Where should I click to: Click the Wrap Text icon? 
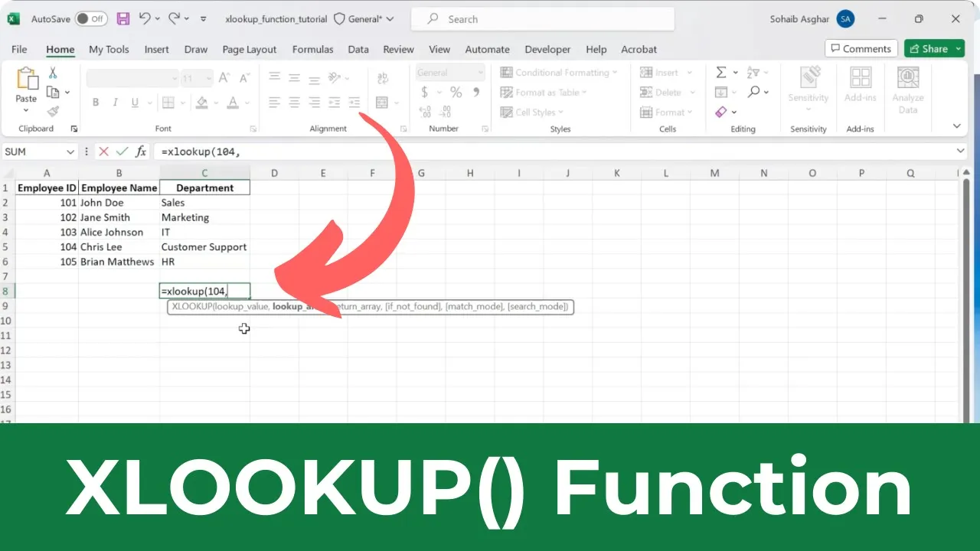tap(381, 77)
